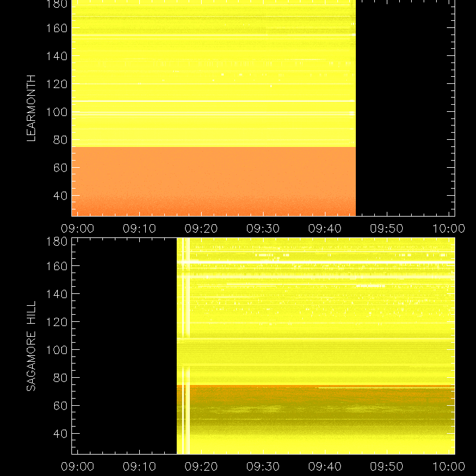Click 09:40 time label under Learmonth plot
The width and height of the screenshot is (476, 476).
point(325,228)
